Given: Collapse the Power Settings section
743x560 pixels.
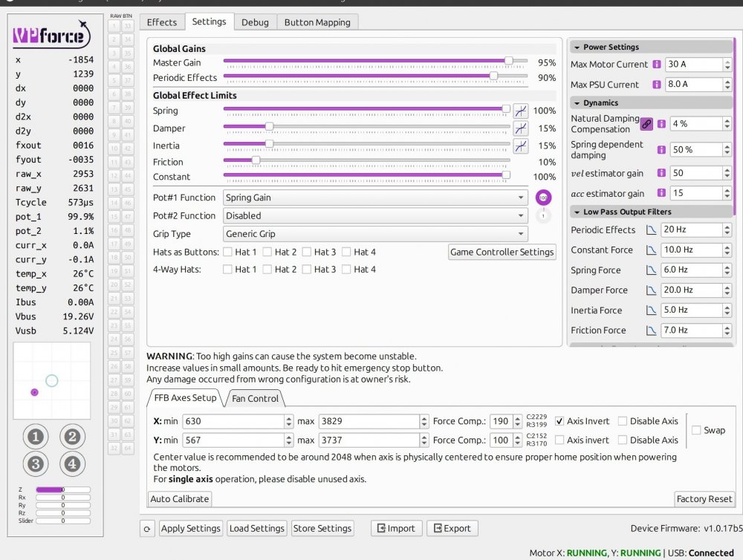Looking at the screenshot, I should tap(576, 47).
